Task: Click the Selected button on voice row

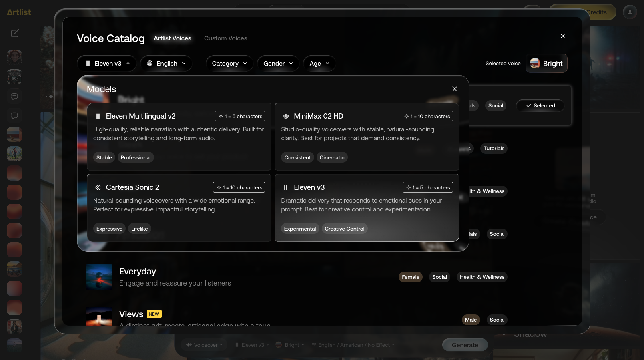Action: pyautogui.click(x=540, y=105)
